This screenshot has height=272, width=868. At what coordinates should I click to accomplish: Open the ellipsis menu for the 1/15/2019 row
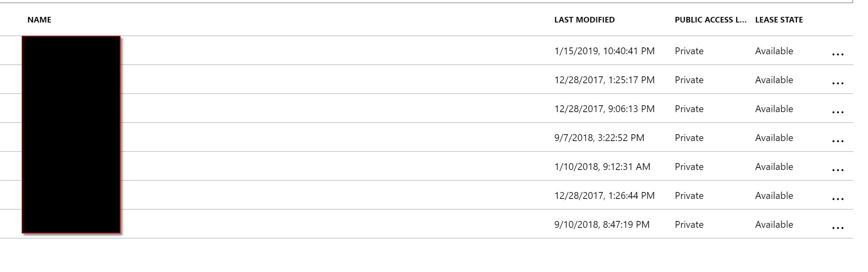[837, 54]
